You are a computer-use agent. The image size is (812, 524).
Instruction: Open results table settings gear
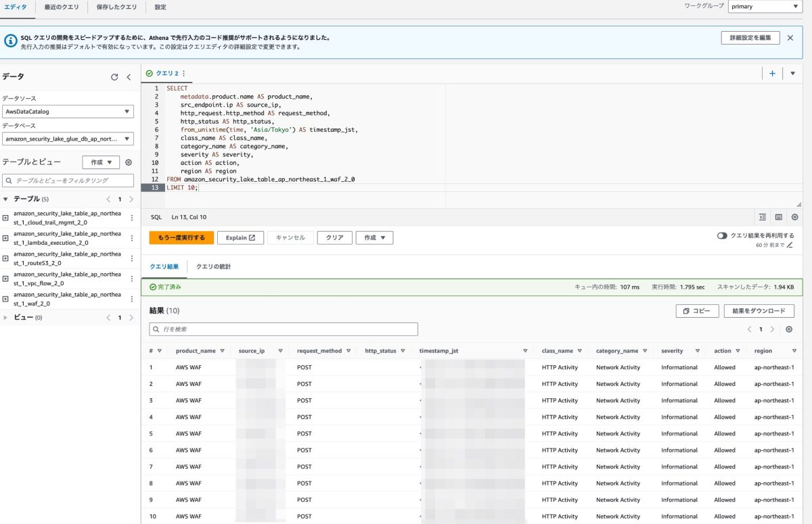click(789, 329)
